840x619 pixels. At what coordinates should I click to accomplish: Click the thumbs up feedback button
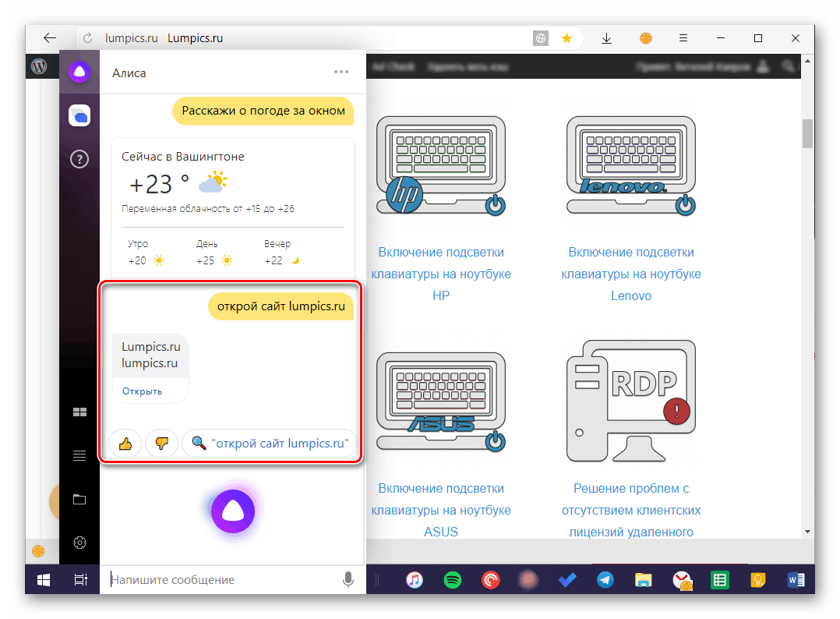point(125,444)
